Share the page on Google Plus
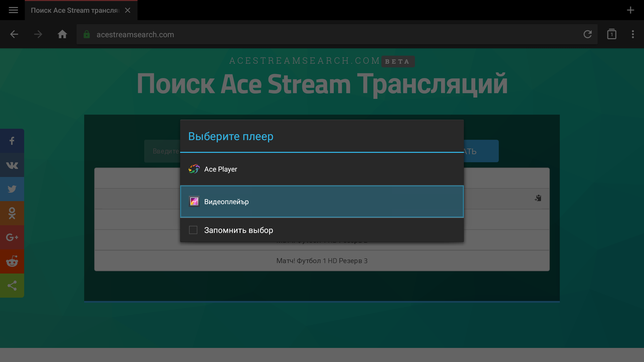 coord(12,237)
